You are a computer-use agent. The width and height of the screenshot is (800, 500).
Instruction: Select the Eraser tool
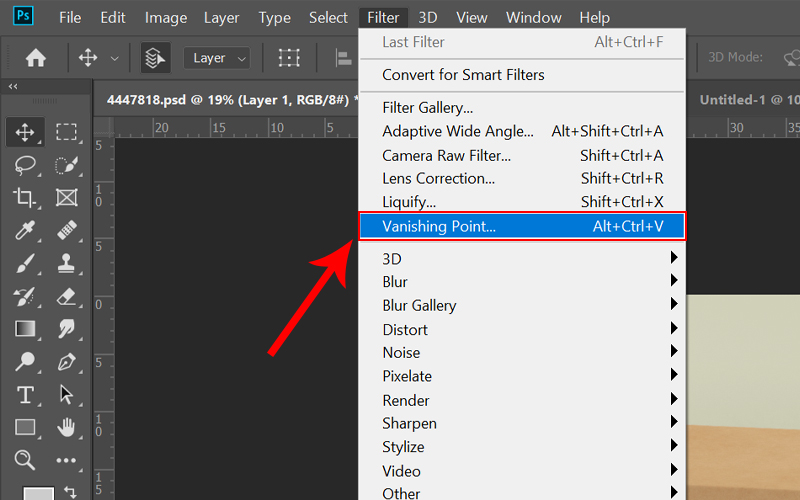tap(66, 296)
